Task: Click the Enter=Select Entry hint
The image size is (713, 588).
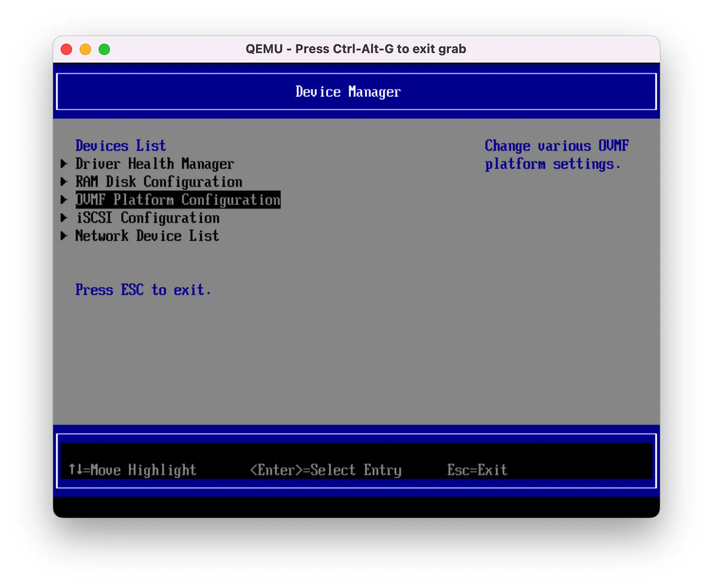Action: pos(326,470)
